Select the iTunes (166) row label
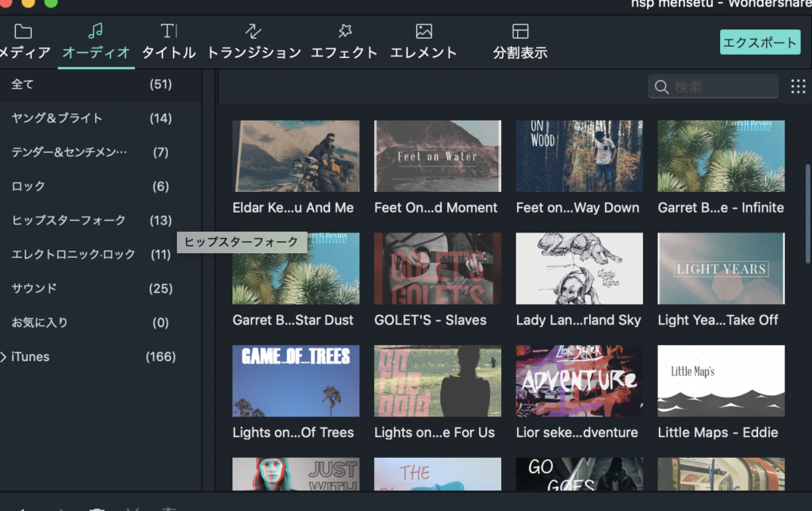The image size is (812, 511). [x=31, y=356]
